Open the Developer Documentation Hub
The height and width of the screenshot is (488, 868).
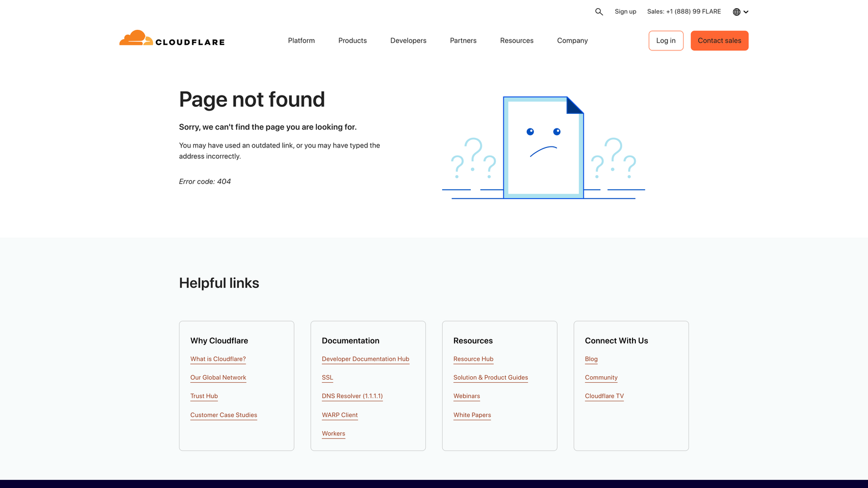pyautogui.click(x=365, y=359)
